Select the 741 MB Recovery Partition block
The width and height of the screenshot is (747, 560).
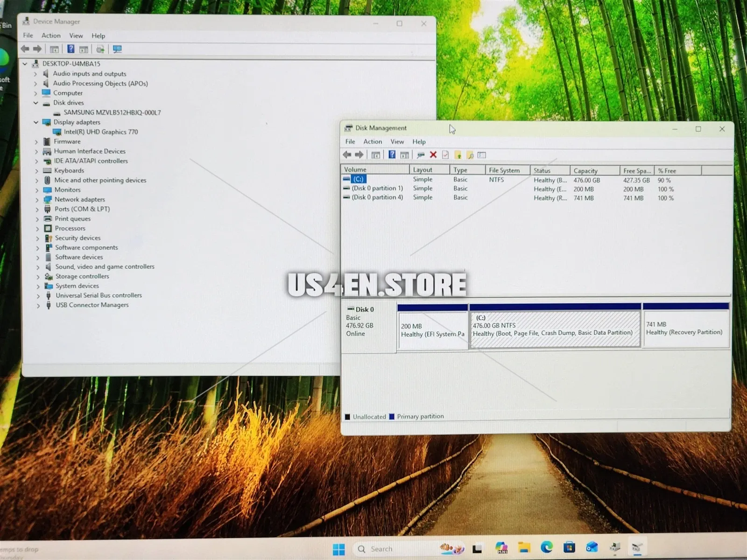(685, 329)
